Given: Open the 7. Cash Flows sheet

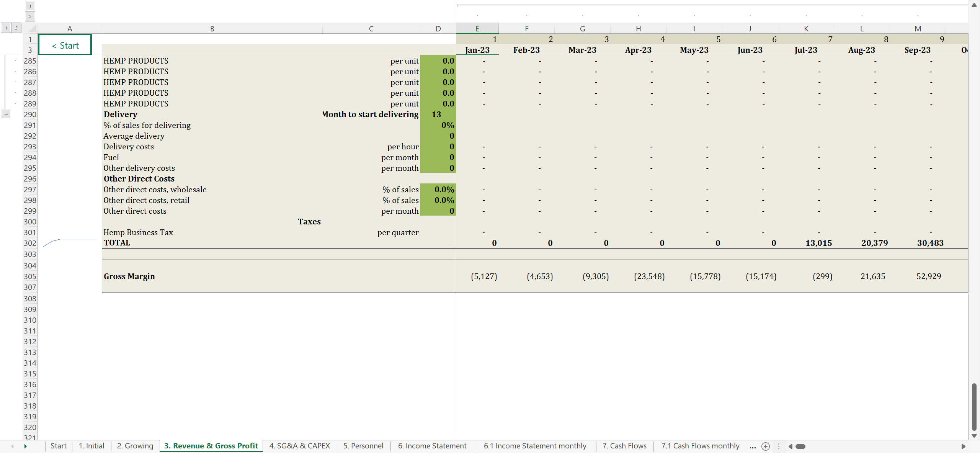Looking at the screenshot, I should 624,446.
